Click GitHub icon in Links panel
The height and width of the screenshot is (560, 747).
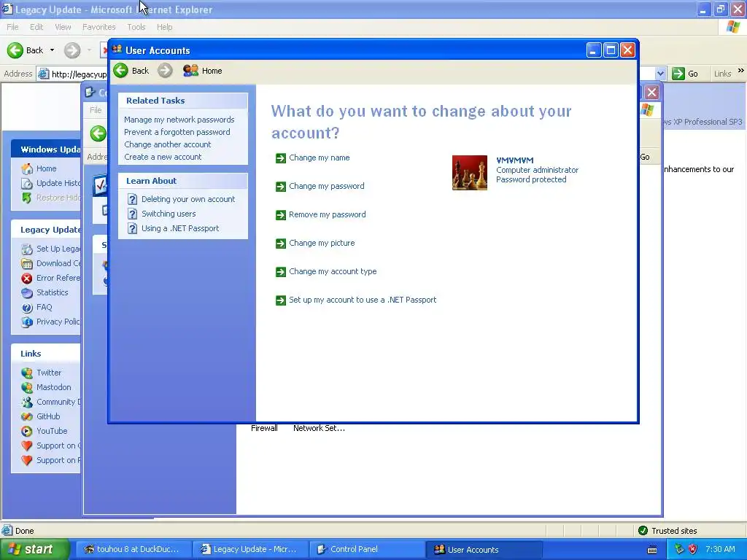[x=27, y=416]
